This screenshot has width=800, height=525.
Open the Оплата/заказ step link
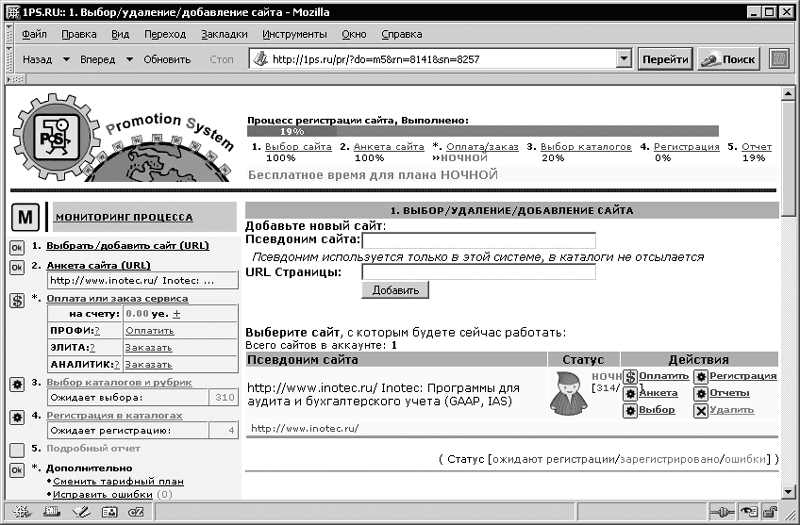coord(482,147)
